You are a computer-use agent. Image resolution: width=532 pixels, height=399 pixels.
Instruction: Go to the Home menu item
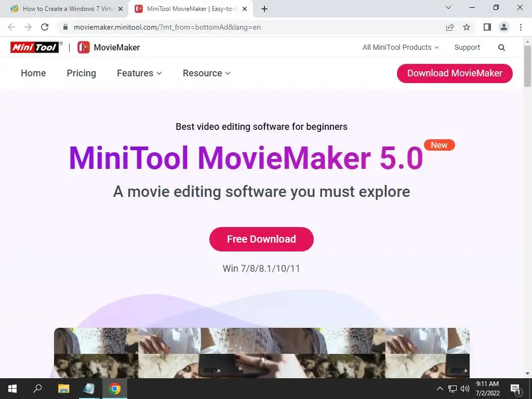tap(33, 73)
